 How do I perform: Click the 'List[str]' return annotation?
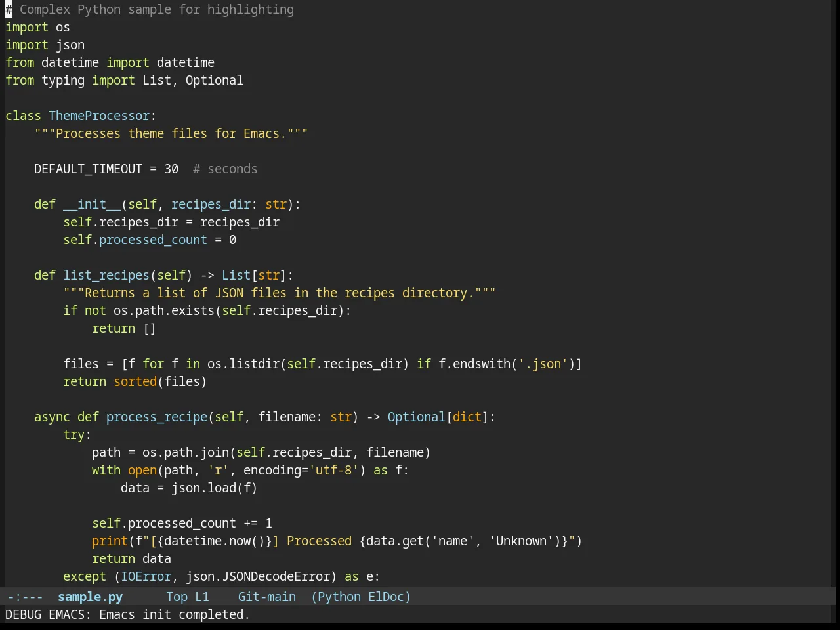tap(254, 275)
